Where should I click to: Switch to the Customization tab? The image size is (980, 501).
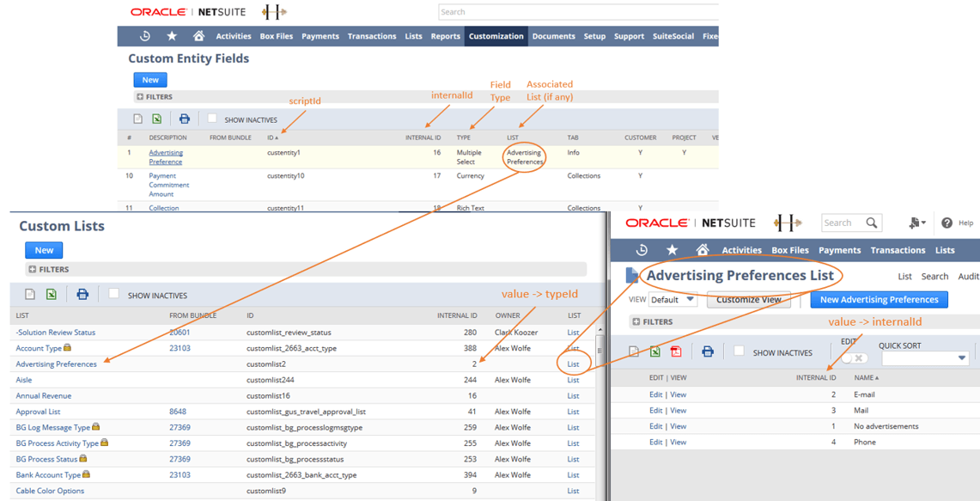[x=497, y=36]
